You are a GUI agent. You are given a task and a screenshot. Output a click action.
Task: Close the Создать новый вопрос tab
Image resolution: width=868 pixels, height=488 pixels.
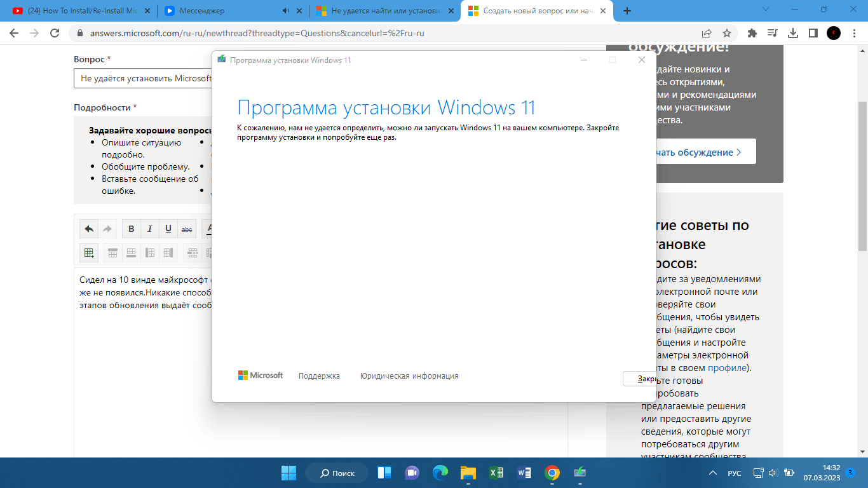[602, 11]
